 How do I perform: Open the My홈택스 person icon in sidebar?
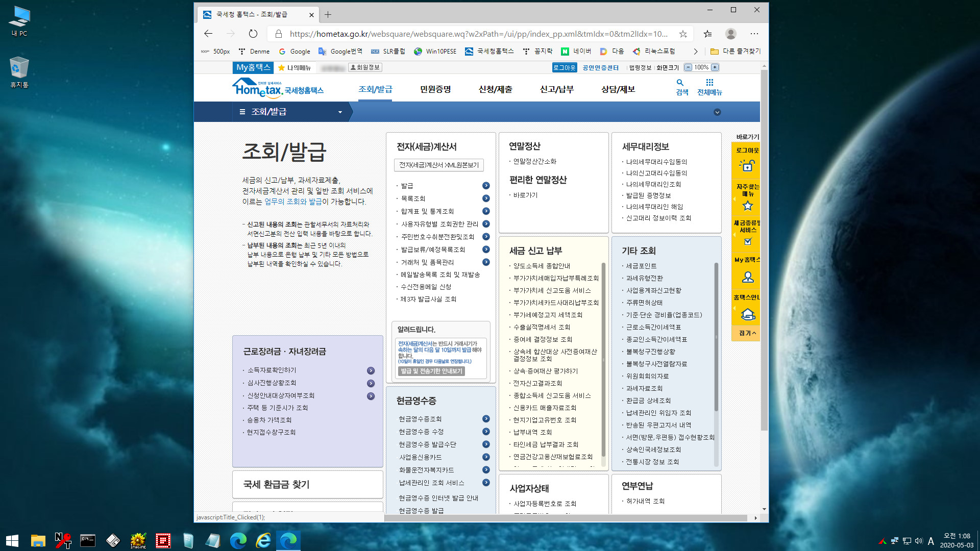tap(748, 277)
